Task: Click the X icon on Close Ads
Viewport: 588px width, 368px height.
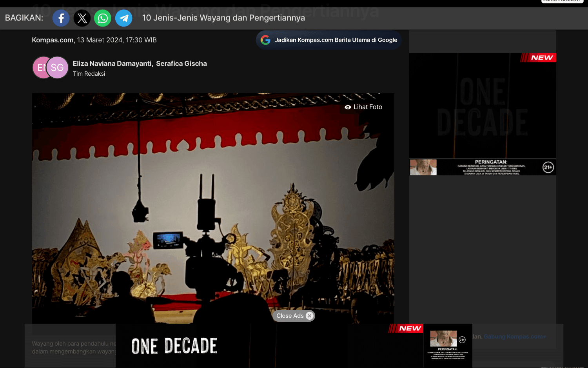Action: [x=310, y=316]
